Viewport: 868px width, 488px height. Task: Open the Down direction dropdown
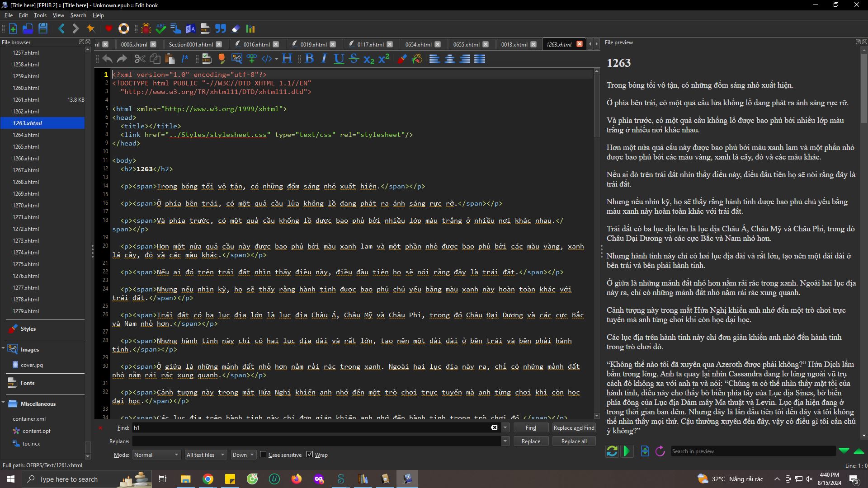click(x=244, y=455)
